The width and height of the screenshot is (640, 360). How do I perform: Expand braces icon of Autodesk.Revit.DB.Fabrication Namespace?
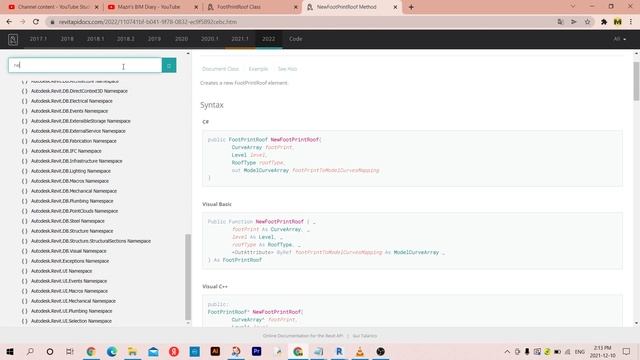coord(24,141)
